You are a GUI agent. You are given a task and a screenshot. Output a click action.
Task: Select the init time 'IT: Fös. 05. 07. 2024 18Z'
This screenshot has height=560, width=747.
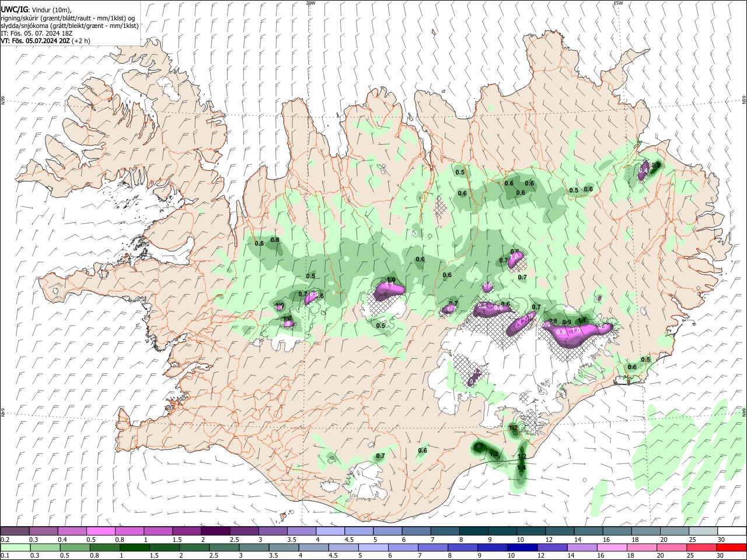point(36,33)
